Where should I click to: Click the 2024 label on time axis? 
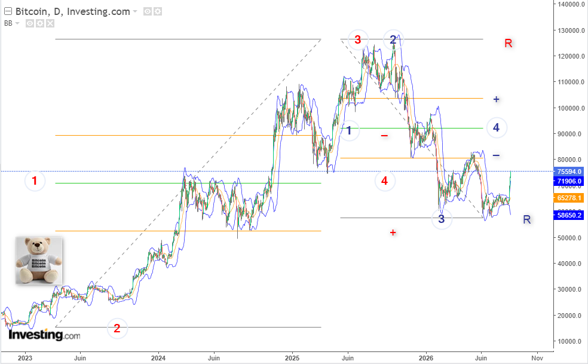(x=158, y=358)
